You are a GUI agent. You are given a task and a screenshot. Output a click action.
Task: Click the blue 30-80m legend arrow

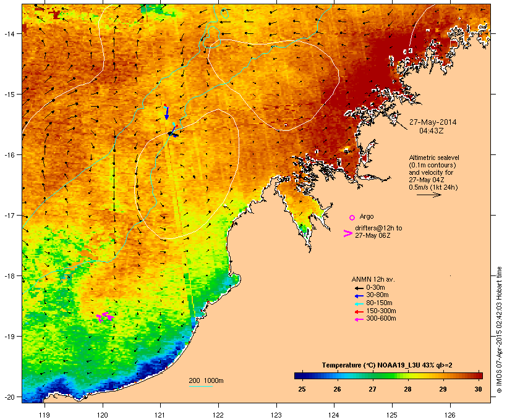[x=359, y=296]
